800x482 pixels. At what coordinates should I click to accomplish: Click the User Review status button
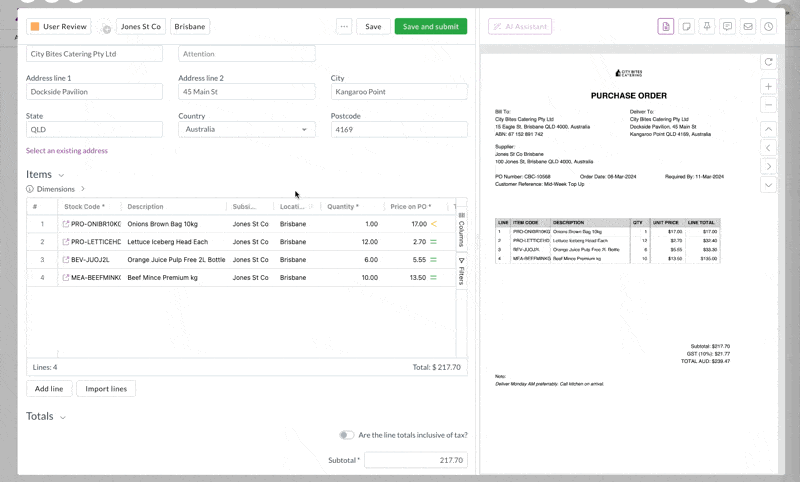click(59, 27)
